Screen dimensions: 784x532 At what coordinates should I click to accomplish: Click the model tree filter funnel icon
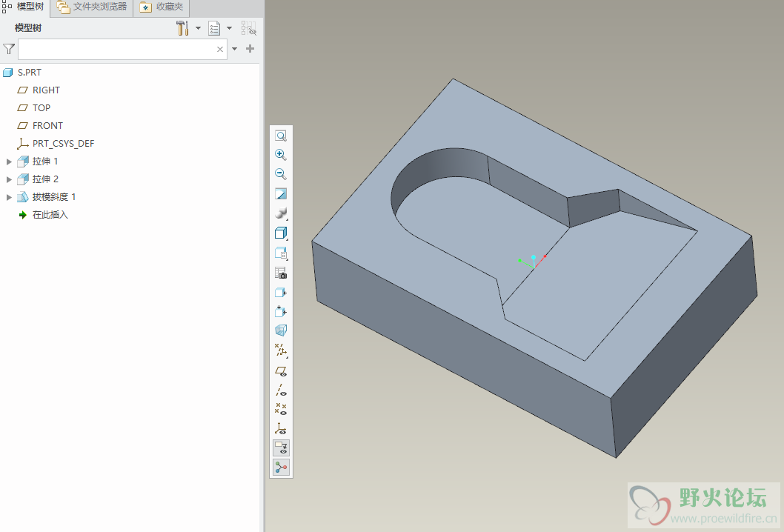coord(9,49)
